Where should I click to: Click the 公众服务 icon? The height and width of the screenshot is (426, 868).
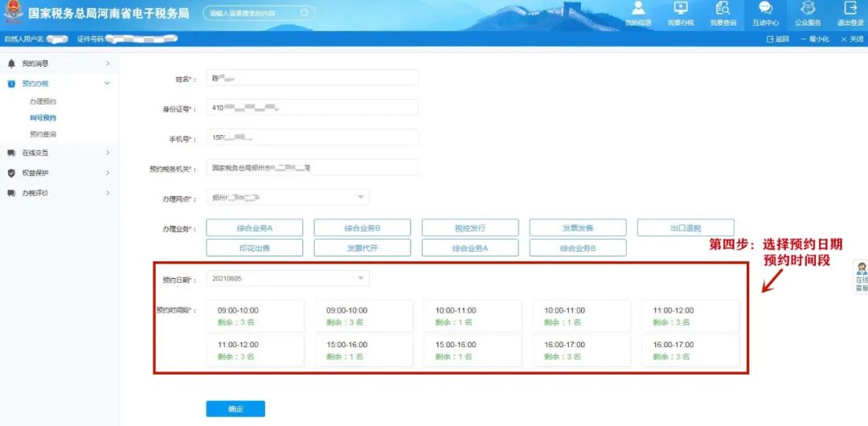807,9
